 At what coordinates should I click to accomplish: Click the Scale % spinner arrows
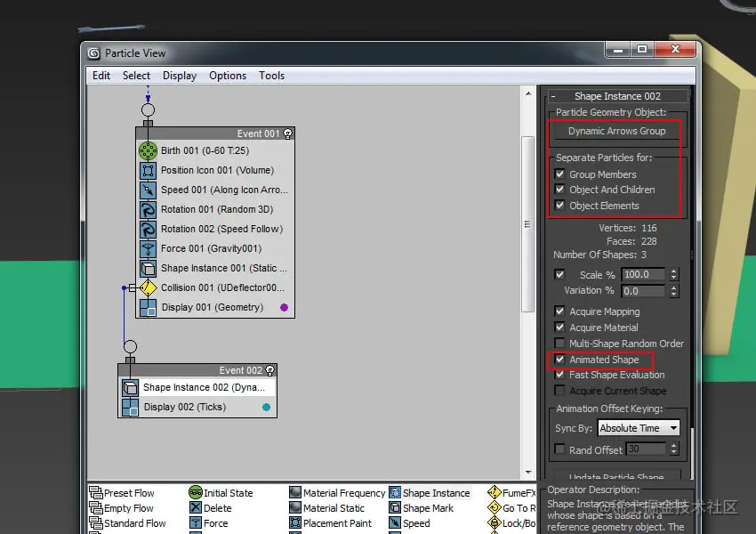(x=673, y=274)
